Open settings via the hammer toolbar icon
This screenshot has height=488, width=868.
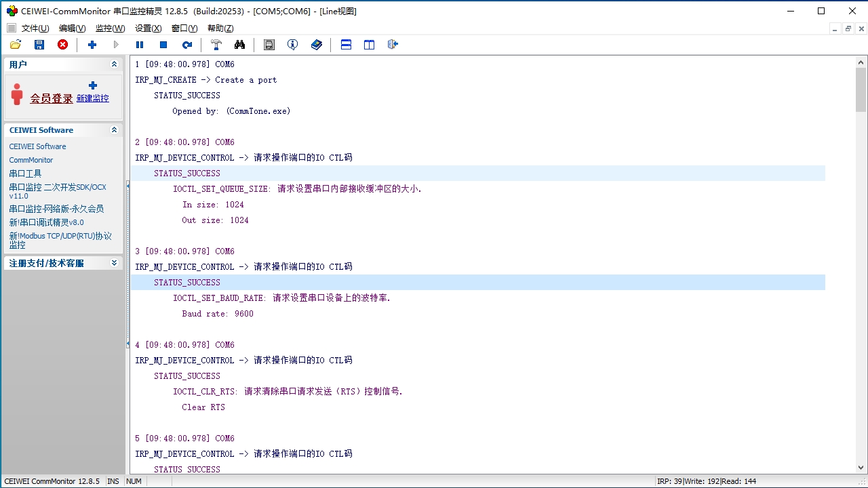pyautogui.click(x=216, y=45)
